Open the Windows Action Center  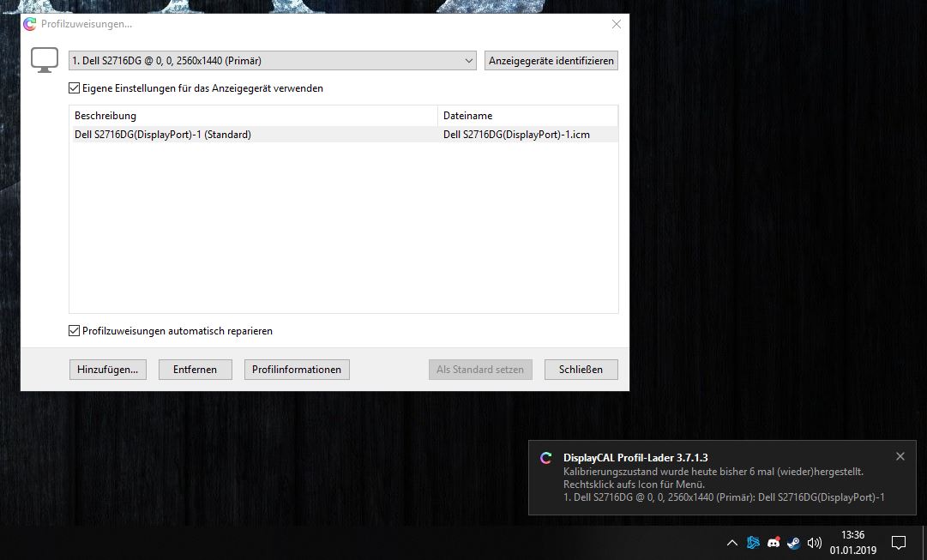[899, 543]
